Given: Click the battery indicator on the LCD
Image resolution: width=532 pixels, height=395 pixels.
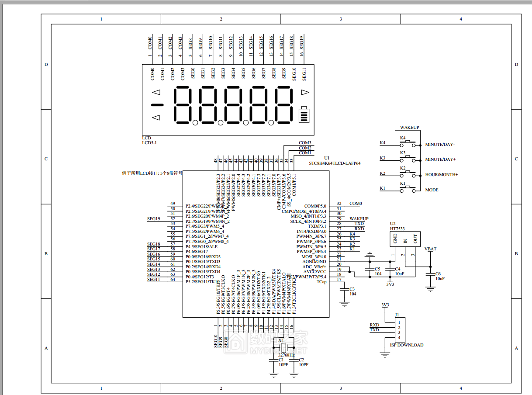Looking at the screenshot, I should [304, 115].
